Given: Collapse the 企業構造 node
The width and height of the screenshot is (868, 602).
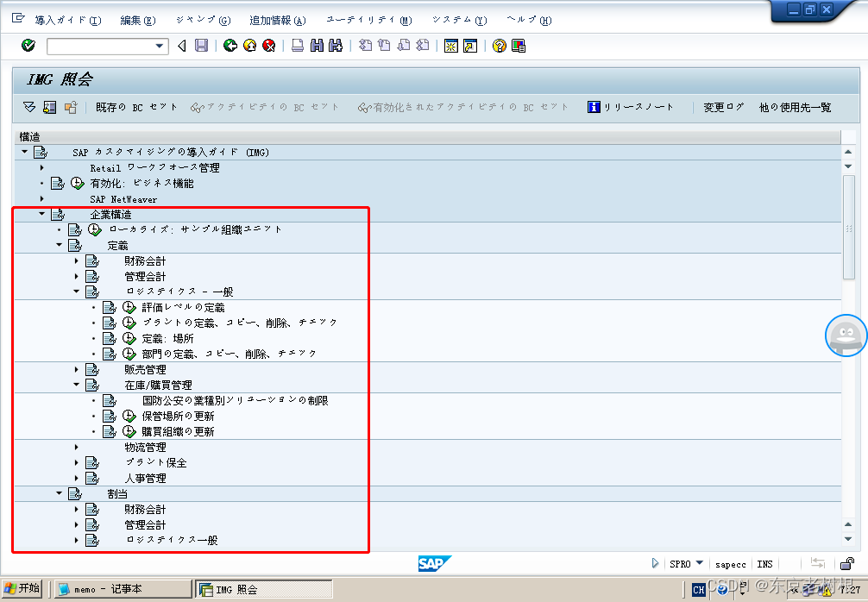Looking at the screenshot, I should click(x=41, y=214).
